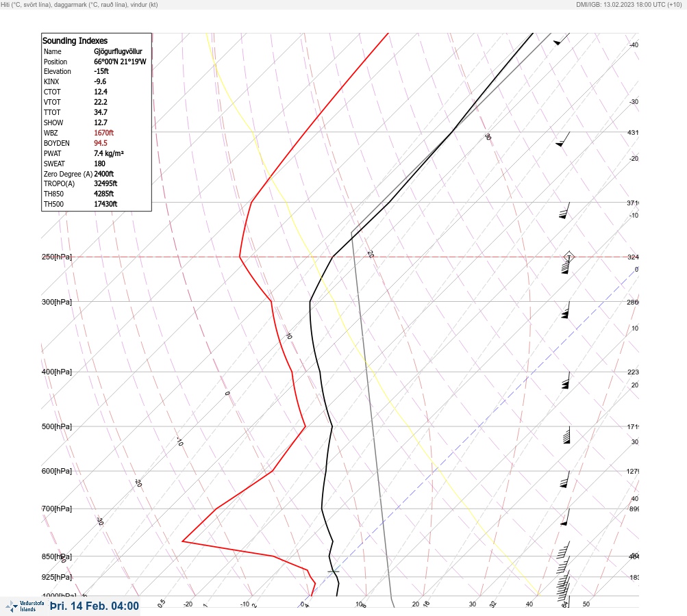Click the VTOT value 22.2
This screenshot has width=687, height=616.
(x=100, y=102)
